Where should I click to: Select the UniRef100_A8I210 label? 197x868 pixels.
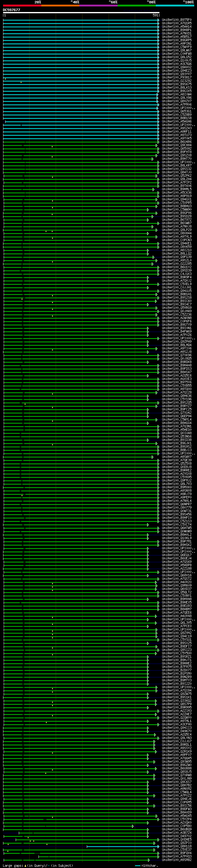[177, 250]
